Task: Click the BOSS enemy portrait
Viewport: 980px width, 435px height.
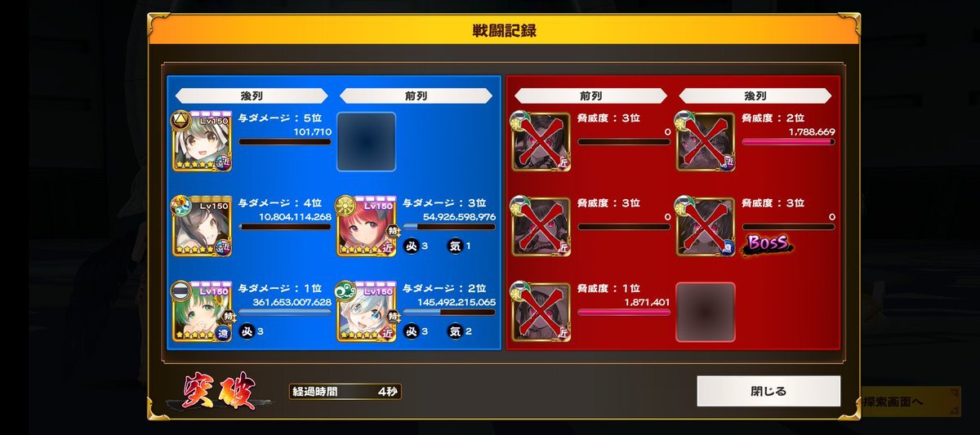Action: pos(706,227)
